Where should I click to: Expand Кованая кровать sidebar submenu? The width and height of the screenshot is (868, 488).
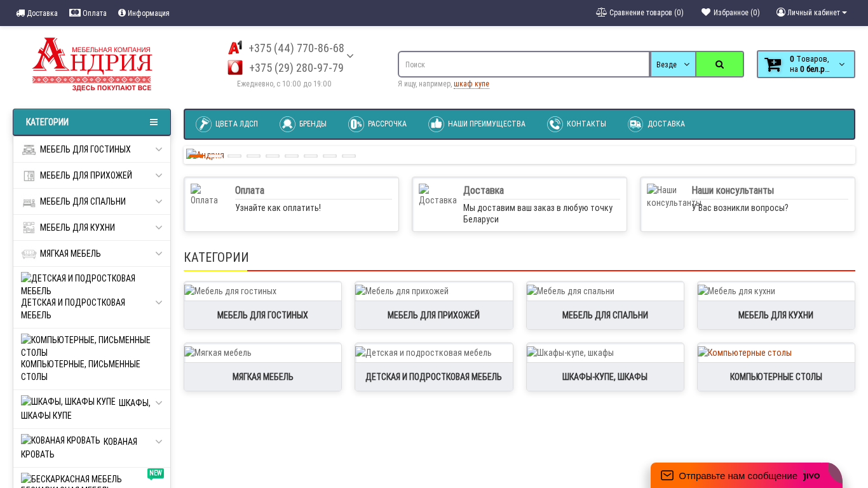(x=159, y=442)
